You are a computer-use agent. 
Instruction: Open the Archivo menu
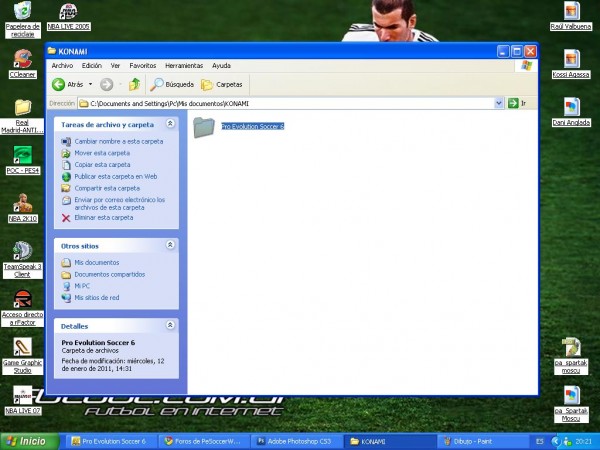tap(62, 66)
